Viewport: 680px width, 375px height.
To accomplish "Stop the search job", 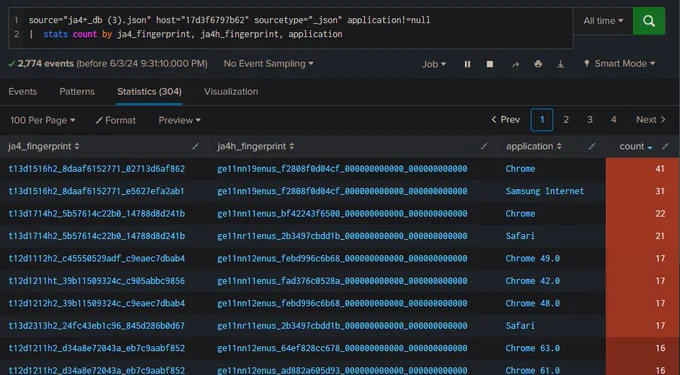I will coord(490,64).
